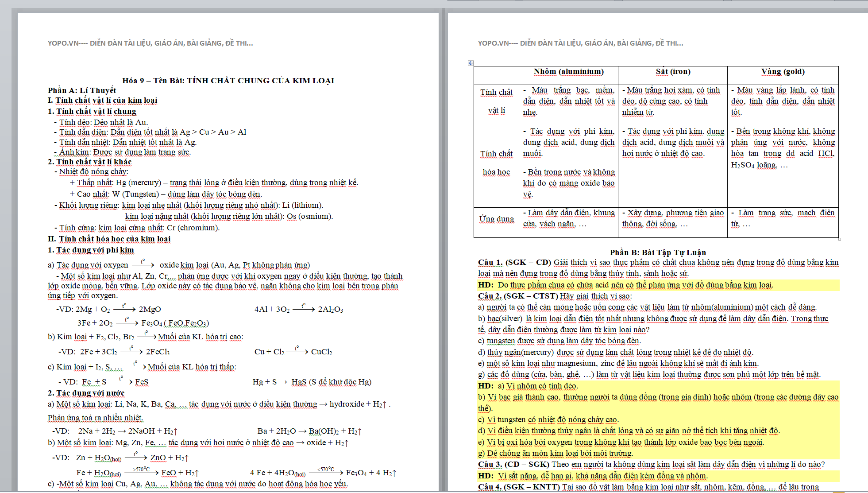The width and height of the screenshot is (868, 493).
Task: Click heading 'II. Tính chất hóa học của kim loại'
Action: pos(109,239)
